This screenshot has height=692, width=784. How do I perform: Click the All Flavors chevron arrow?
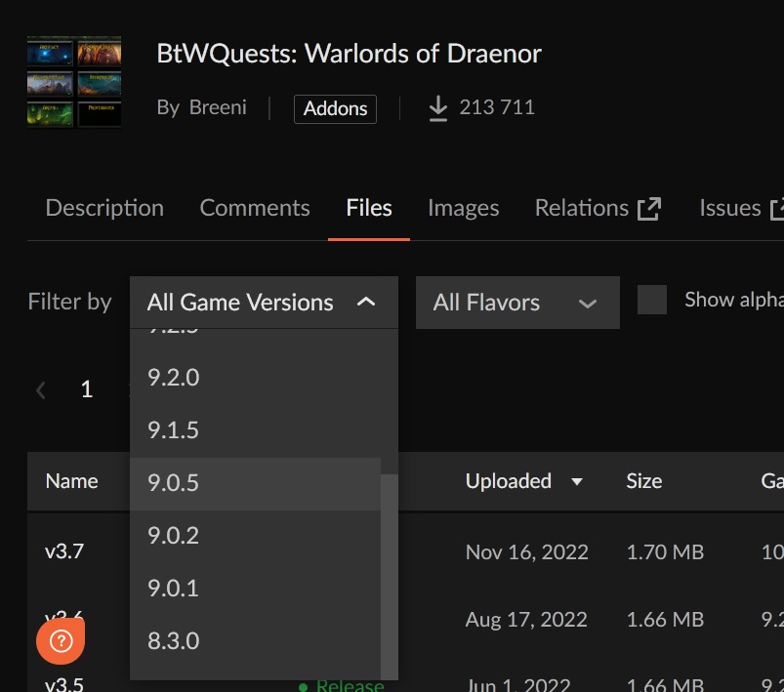(588, 304)
